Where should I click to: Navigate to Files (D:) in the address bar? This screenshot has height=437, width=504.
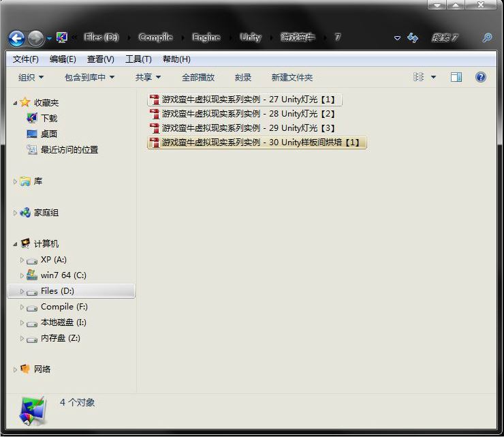tap(101, 37)
